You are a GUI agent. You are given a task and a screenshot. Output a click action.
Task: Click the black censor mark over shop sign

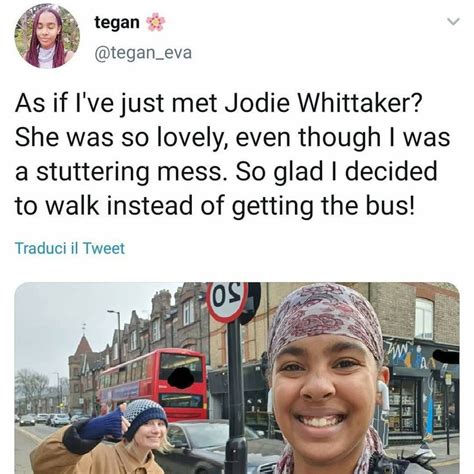445,357
